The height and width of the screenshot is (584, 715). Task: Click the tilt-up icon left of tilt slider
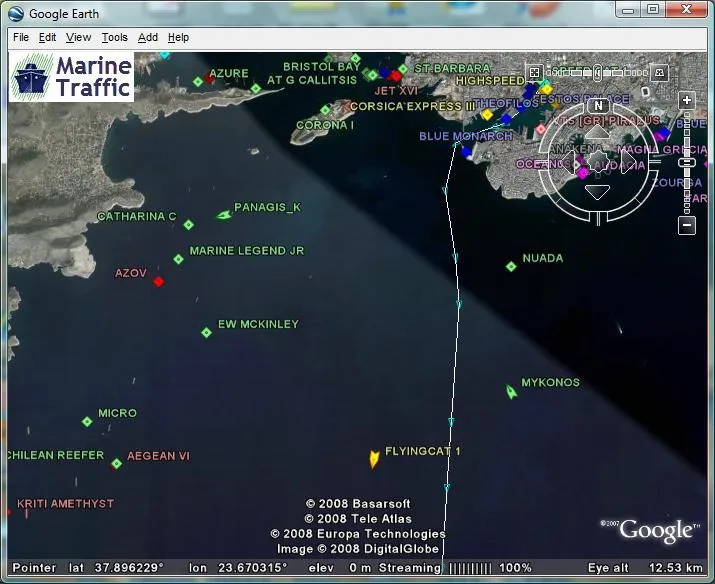pos(534,72)
